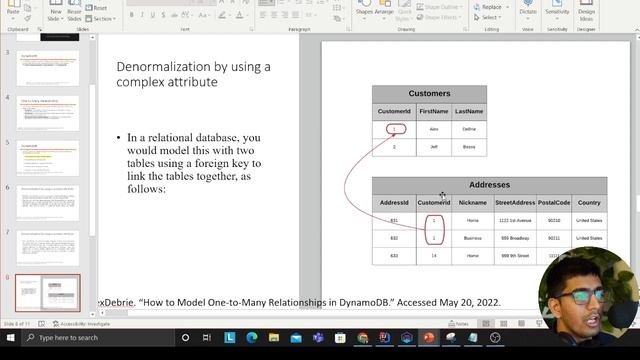This screenshot has width=640, height=360.
Task: Toggle Strikethrough formatting
Action: [174, 15]
